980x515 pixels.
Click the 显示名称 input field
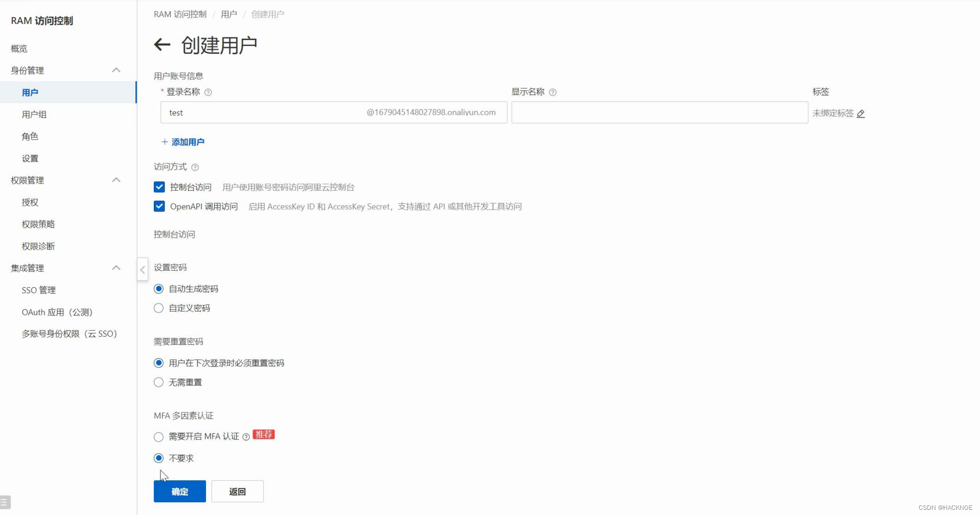(659, 112)
